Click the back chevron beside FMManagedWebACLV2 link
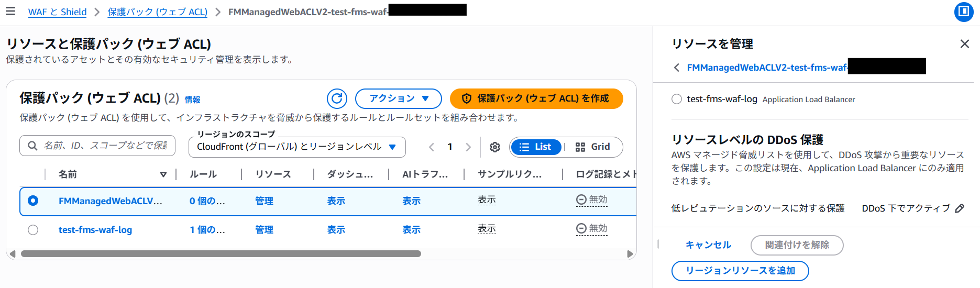The width and height of the screenshot is (980, 288). (677, 68)
